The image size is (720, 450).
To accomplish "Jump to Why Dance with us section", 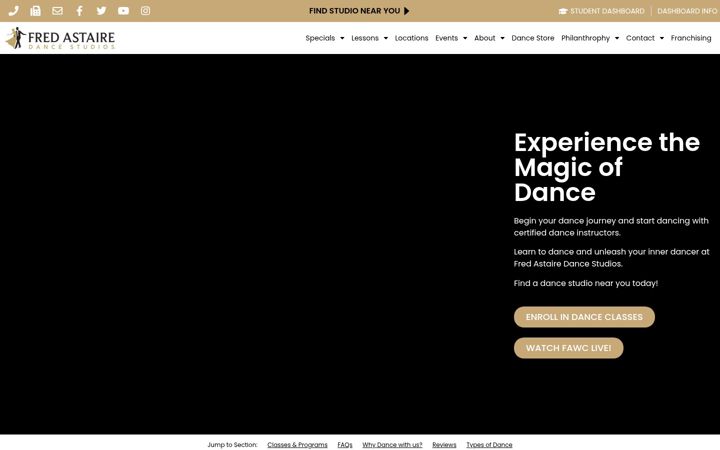I will click(x=392, y=445).
